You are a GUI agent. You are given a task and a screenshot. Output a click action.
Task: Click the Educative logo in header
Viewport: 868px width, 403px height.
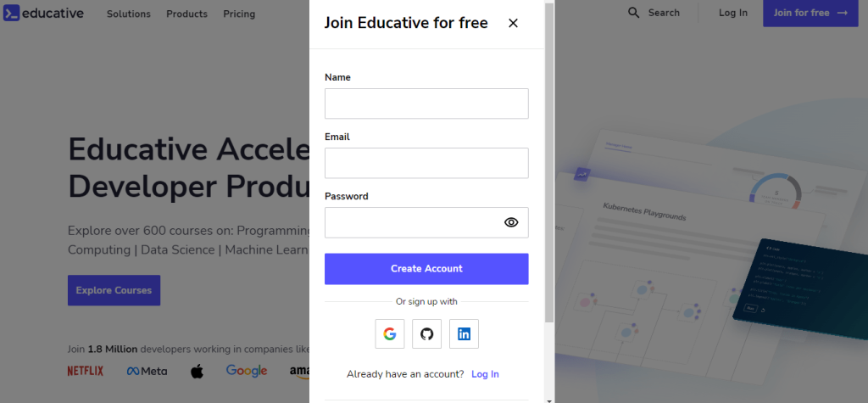(44, 14)
